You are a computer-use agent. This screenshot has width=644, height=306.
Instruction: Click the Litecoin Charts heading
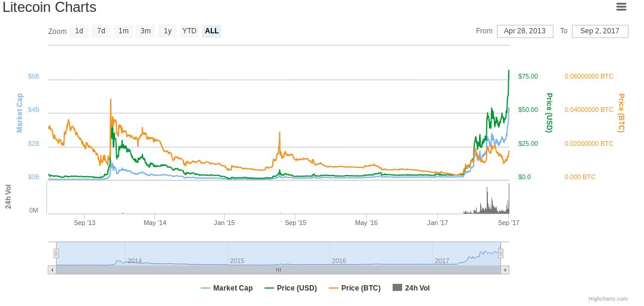49,7
